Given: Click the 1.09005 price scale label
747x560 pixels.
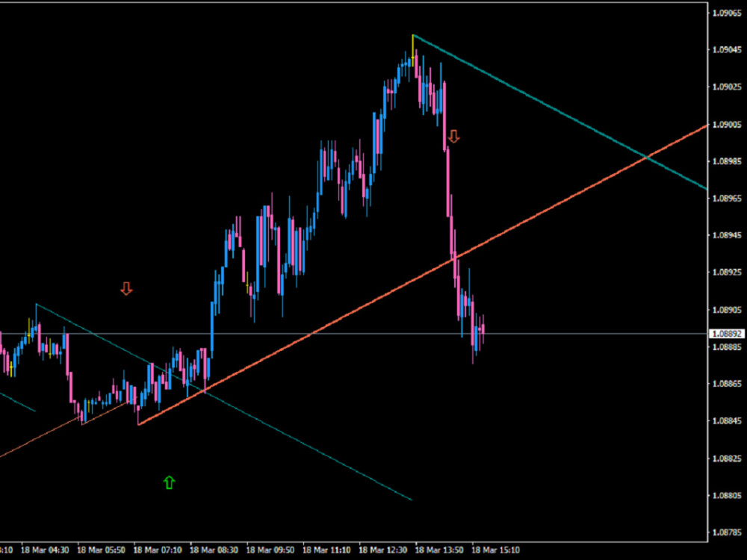Looking at the screenshot, I should click(727, 124).
